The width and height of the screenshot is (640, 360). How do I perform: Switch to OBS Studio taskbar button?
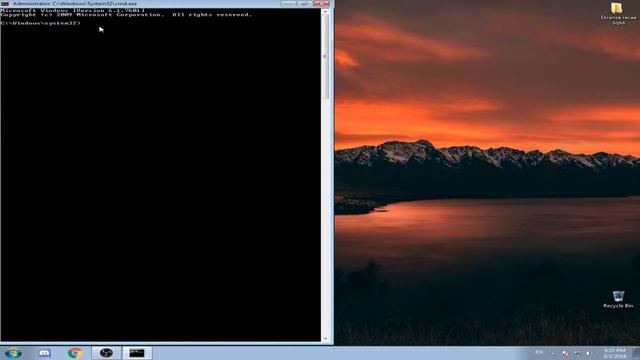click(x=106, y=353)
